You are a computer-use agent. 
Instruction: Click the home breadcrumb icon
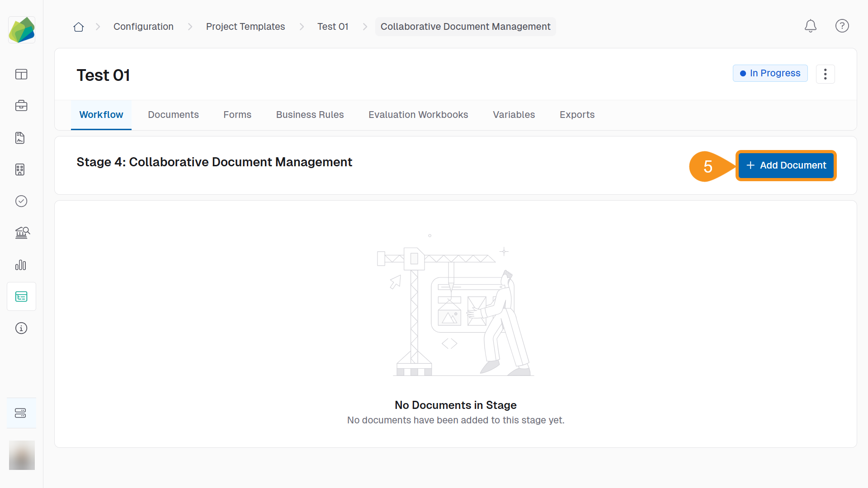[x=78, y=27]
